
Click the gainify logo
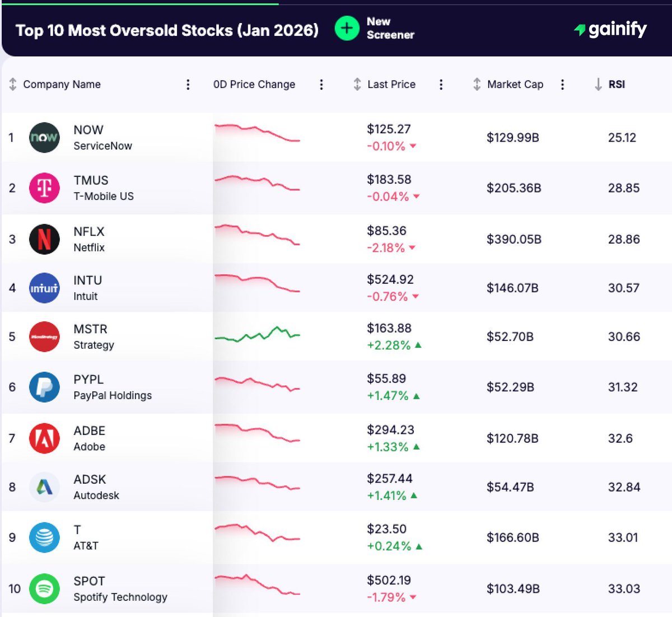click(610, 29)
